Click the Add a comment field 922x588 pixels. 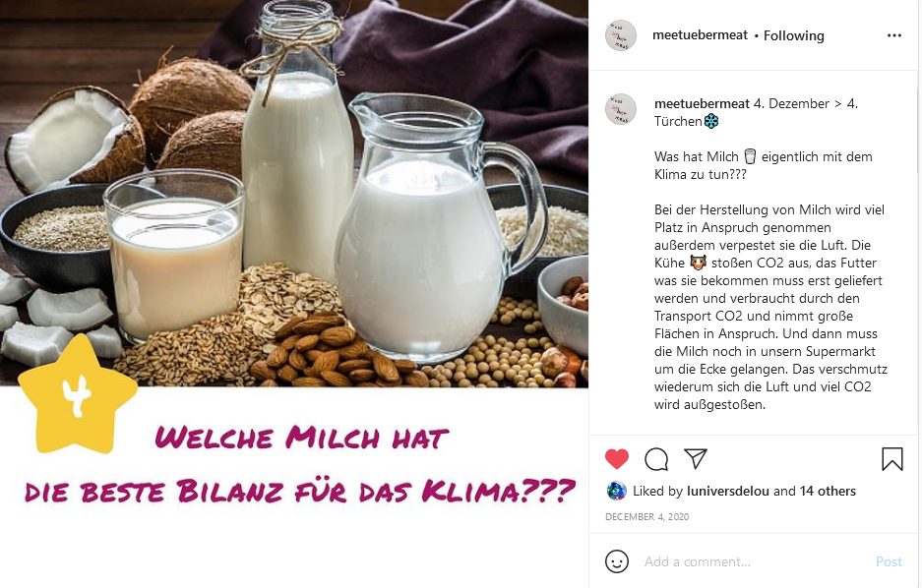753,561
